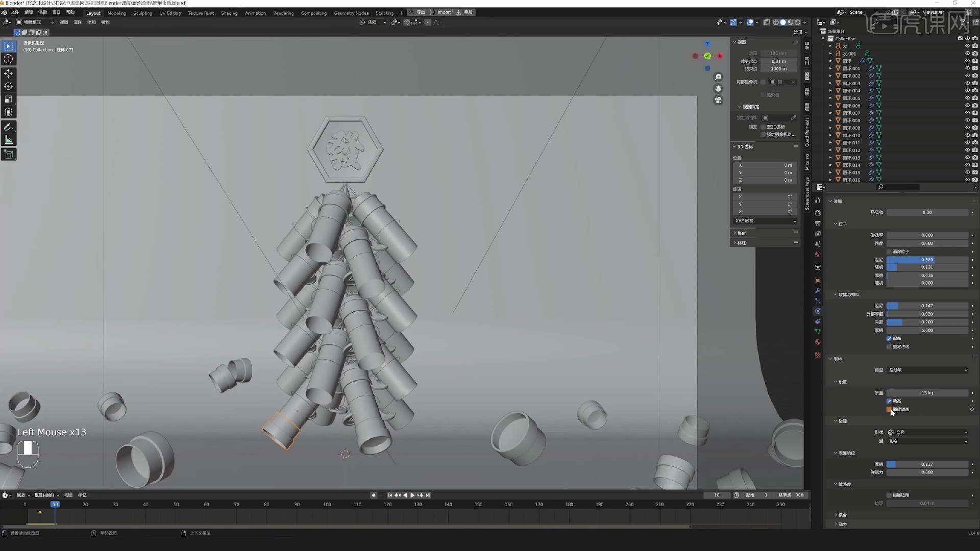Screen dimensions: 980x551
Task: Open the Render properties tab icon
Action: coord(818,213)
